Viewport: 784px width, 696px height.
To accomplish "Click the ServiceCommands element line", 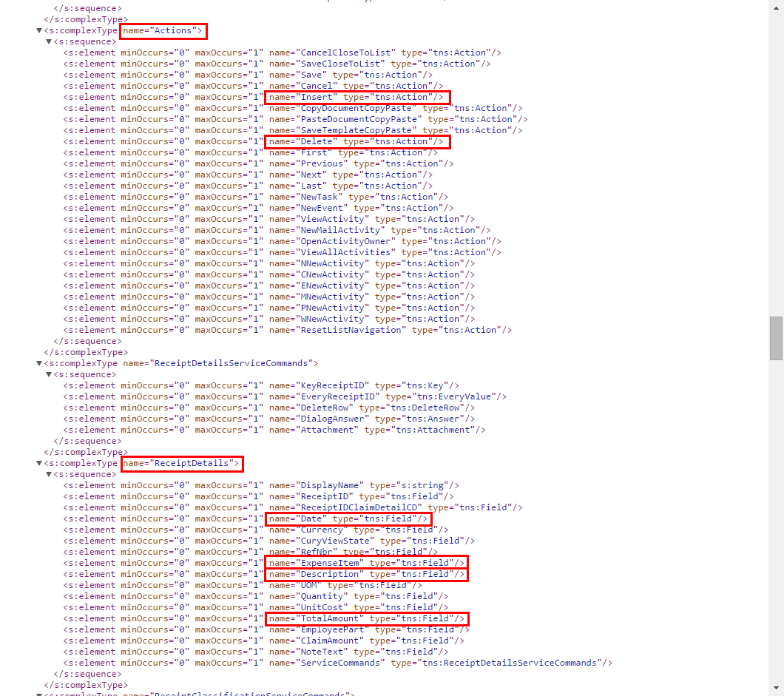I will 338,663.
